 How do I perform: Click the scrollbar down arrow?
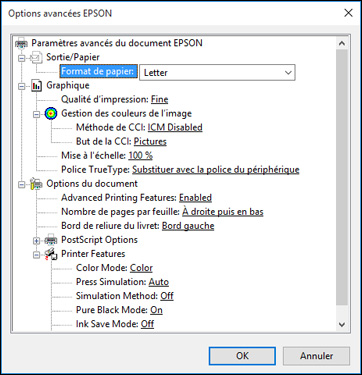[x=342, y=324]
